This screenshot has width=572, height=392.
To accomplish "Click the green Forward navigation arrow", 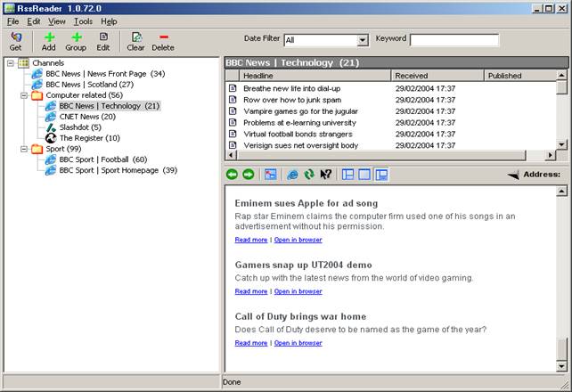I will point(249,175).
